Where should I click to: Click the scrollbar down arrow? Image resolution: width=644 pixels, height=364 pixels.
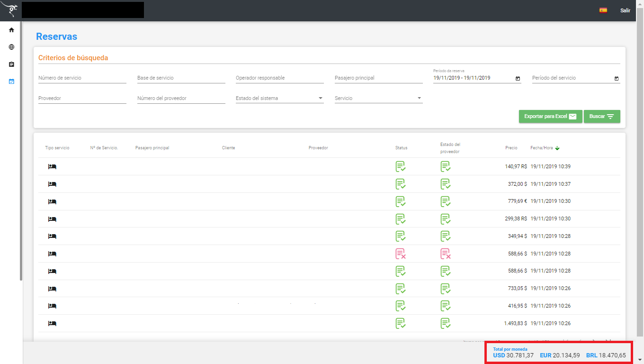click(640, 360)
